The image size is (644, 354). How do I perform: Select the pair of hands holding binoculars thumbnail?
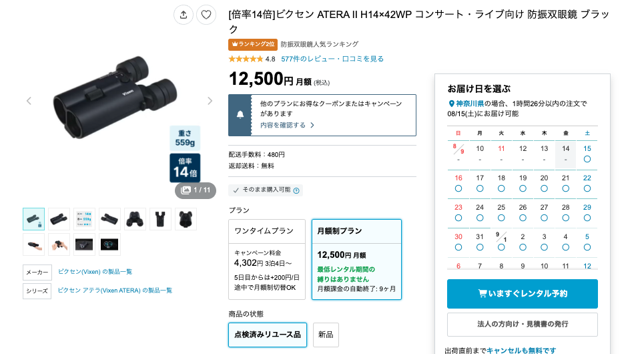[59, 244]
